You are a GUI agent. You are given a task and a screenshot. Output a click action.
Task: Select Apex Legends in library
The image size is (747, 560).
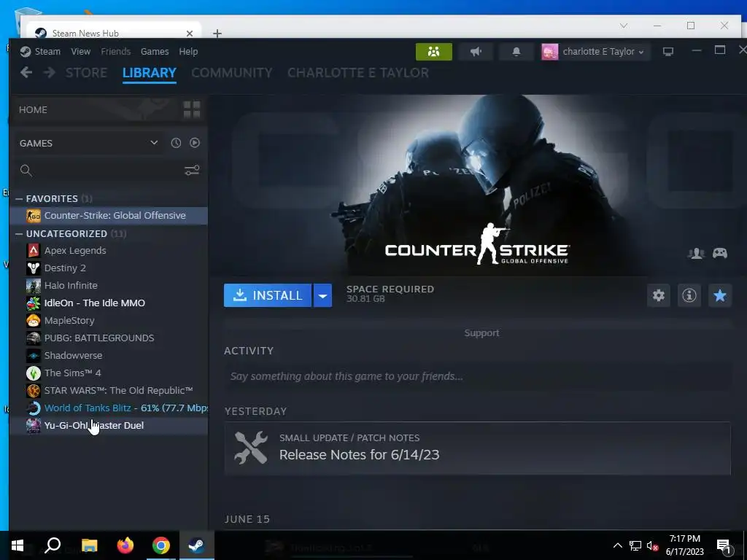point(109,251)
